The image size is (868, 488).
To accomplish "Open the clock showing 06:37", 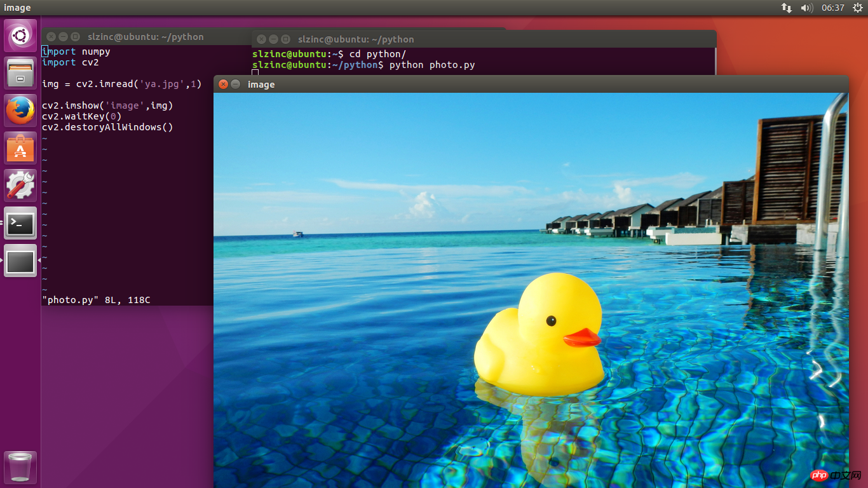I will (x=832, y=8).
